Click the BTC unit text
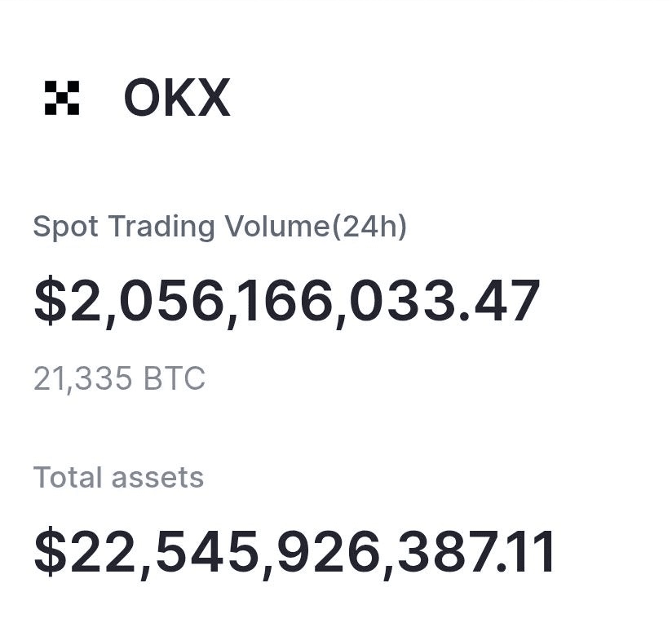Viewport: 672px width, 636px height. [174, 379]
